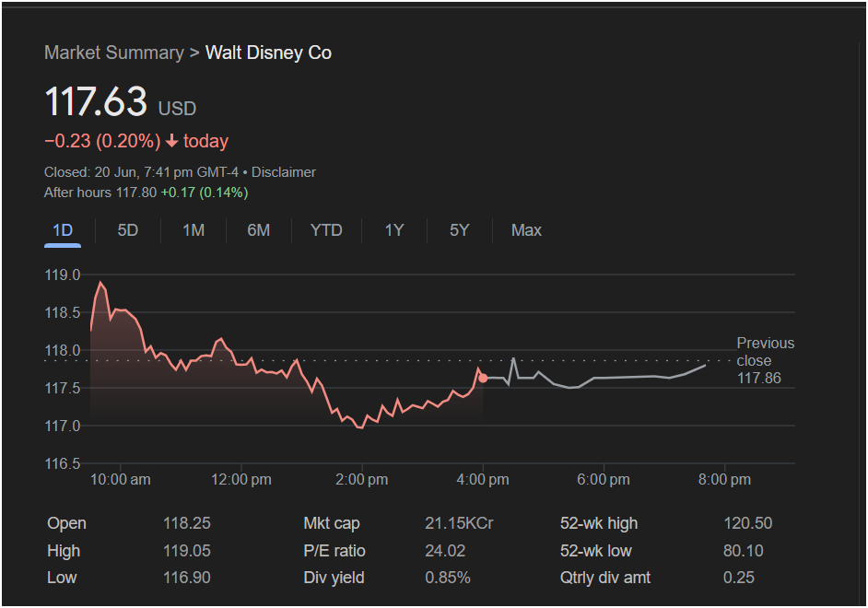Image resolution: width=868 pixels, height=608 pixels.
Task: Click the Closed: 20 Jun timestamp text
Action: [141, 172]
